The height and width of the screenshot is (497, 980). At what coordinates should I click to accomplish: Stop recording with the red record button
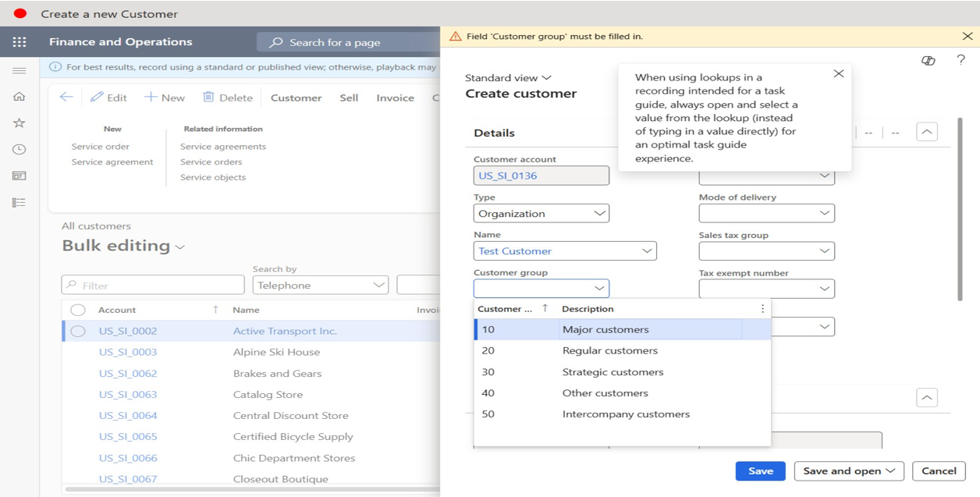(x=20, y=13)
